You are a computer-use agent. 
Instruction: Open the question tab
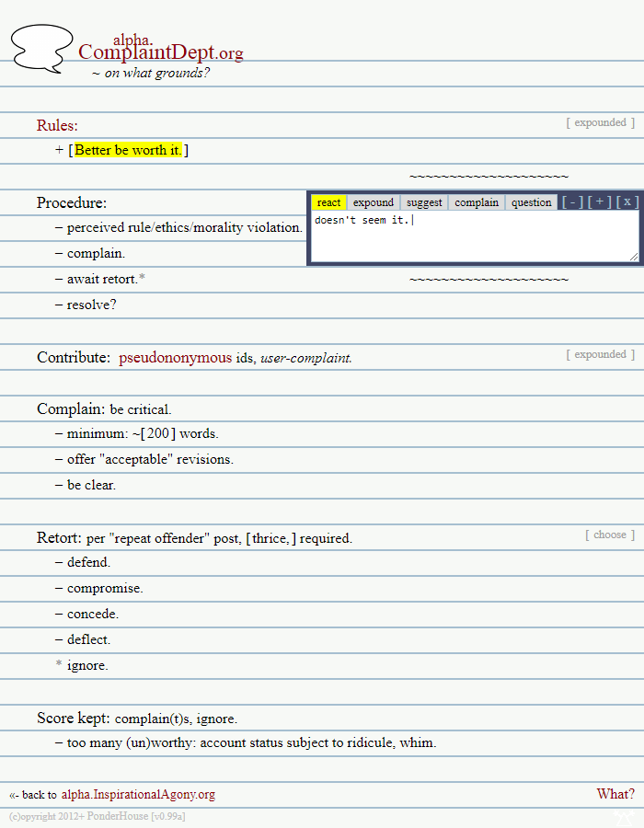point(532,202)
